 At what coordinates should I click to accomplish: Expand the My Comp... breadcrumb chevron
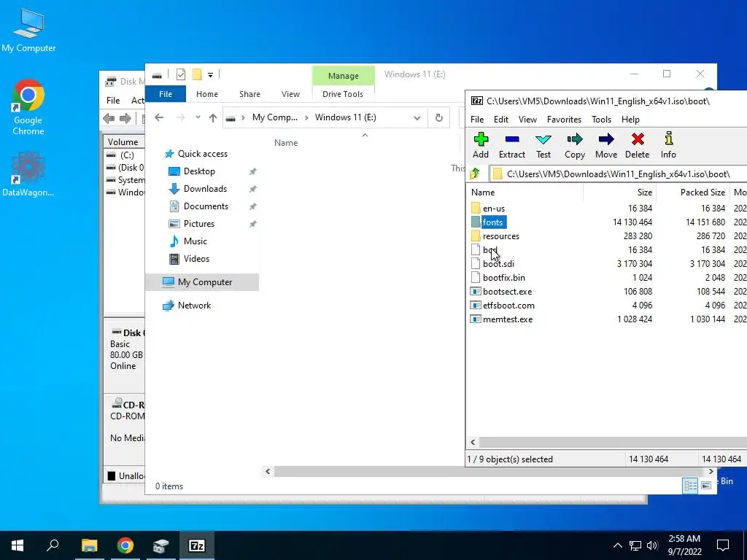(306, 117)
